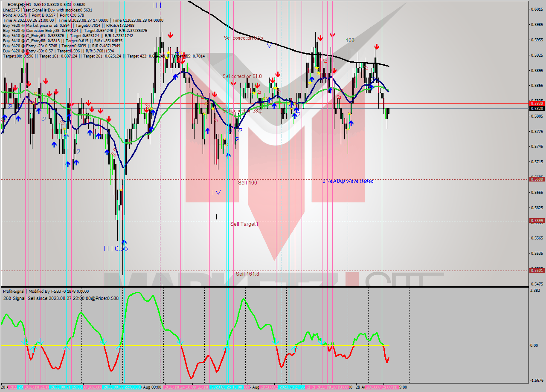This screenshot has height=392, width=546.
Task: Click the 'I I I 0.56' wave label
Action: click(115, 248)
